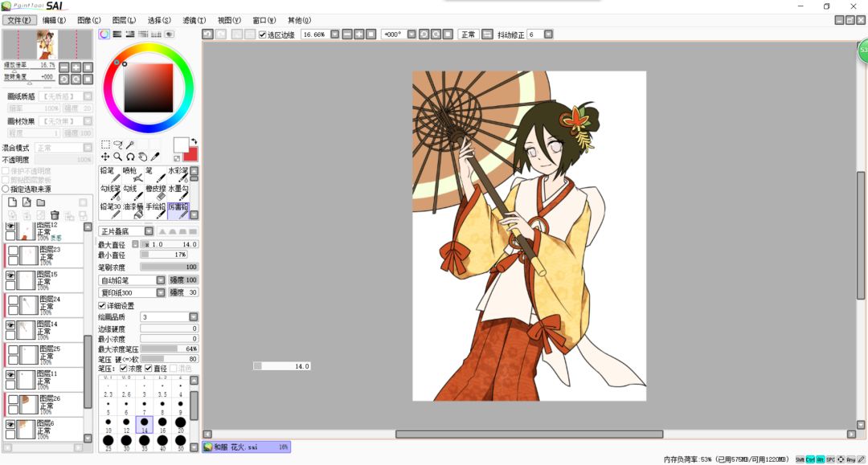Zoom in using toolbar plus button
The height and width of the screenshot is (465, 868).
coord(358,35)
